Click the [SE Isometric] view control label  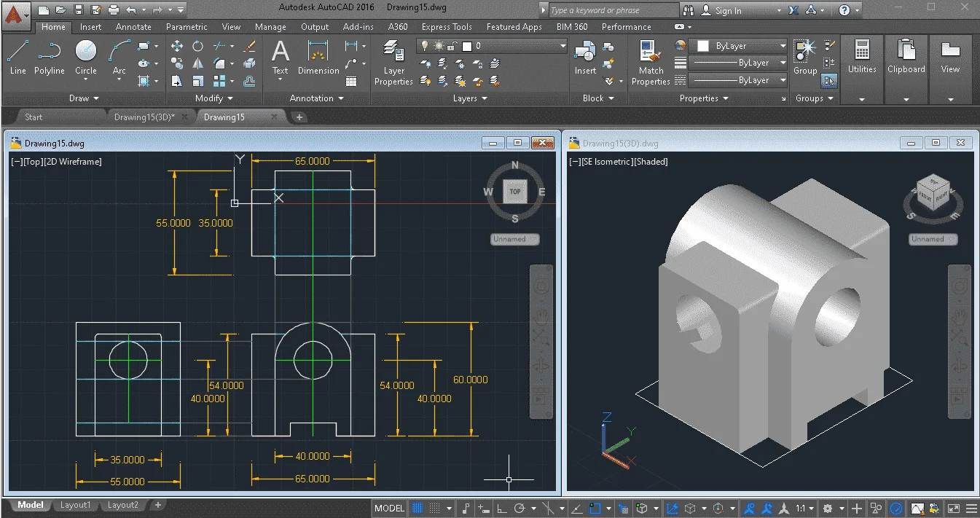click(x=608, y=162)
